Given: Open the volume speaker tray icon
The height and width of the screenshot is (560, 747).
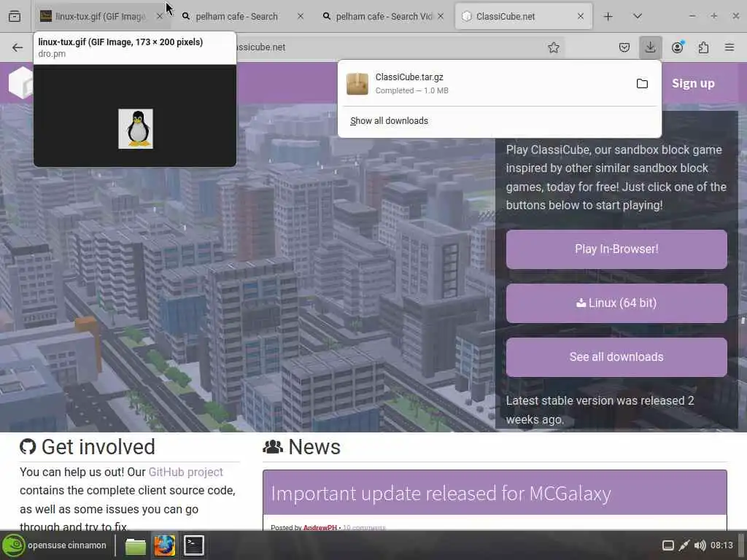Looking at the screenshot, I should tap(700, 545).
